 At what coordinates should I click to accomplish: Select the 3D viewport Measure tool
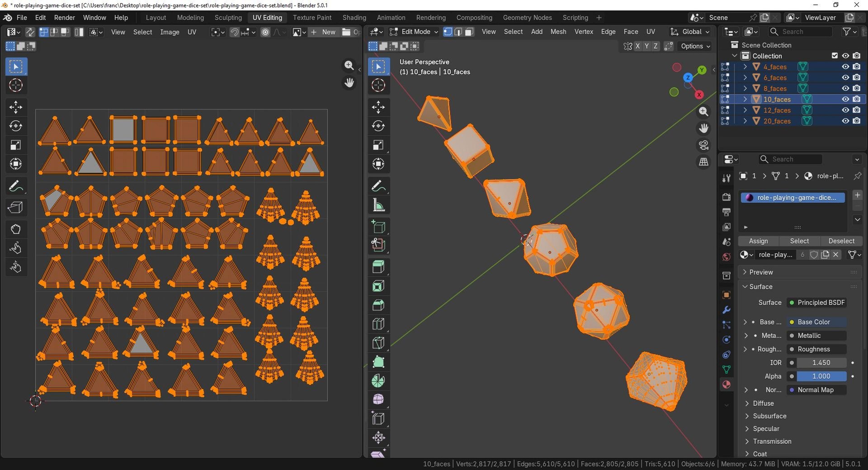pos(378,205)
